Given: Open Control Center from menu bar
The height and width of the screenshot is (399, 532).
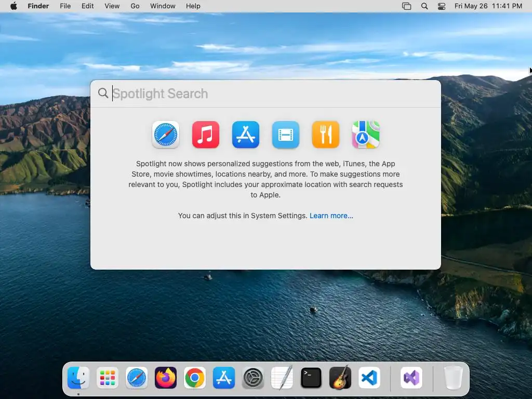Looking at the screenshot, I should [x=442, y=6].
